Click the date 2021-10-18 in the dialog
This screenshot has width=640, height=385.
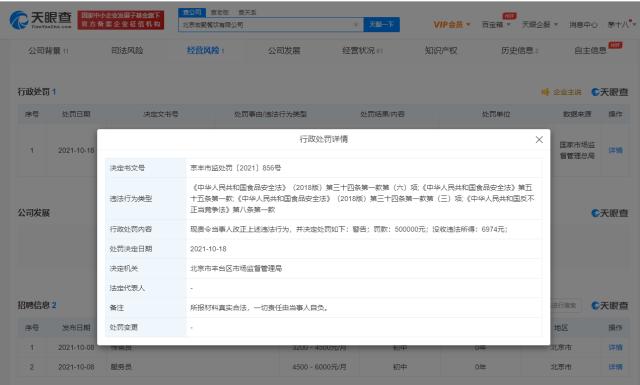point(208,249)
